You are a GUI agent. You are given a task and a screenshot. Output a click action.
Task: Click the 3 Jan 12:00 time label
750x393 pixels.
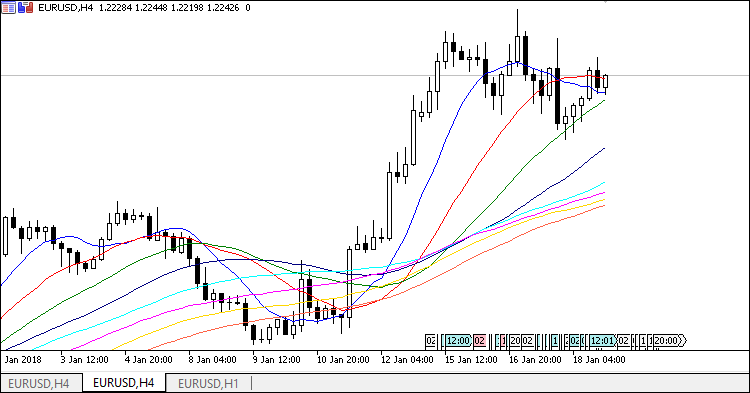(84, 360)
